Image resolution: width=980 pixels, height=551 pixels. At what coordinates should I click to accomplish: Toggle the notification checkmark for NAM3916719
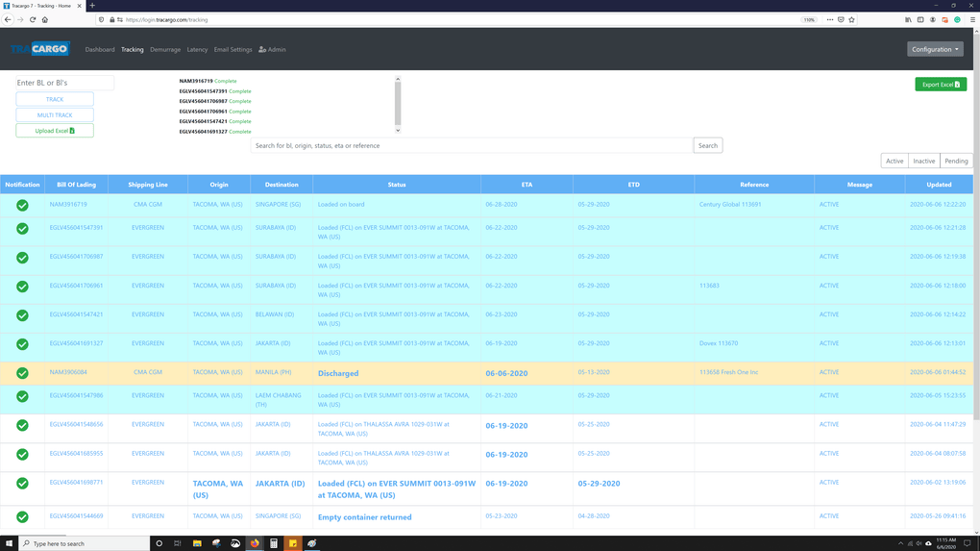pos(22,205)
